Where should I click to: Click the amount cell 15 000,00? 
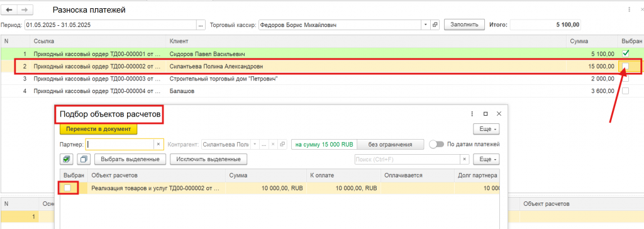point(591,66)
